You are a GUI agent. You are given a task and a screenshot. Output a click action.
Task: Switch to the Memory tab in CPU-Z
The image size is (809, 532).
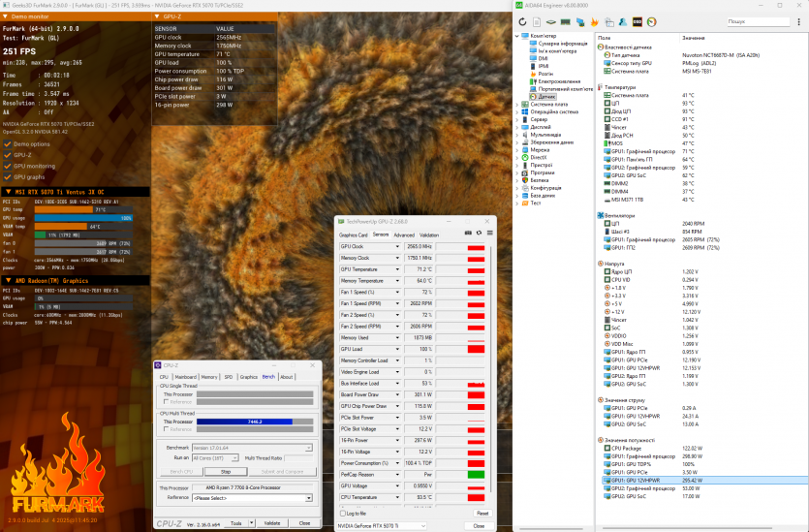coord(208,377)
